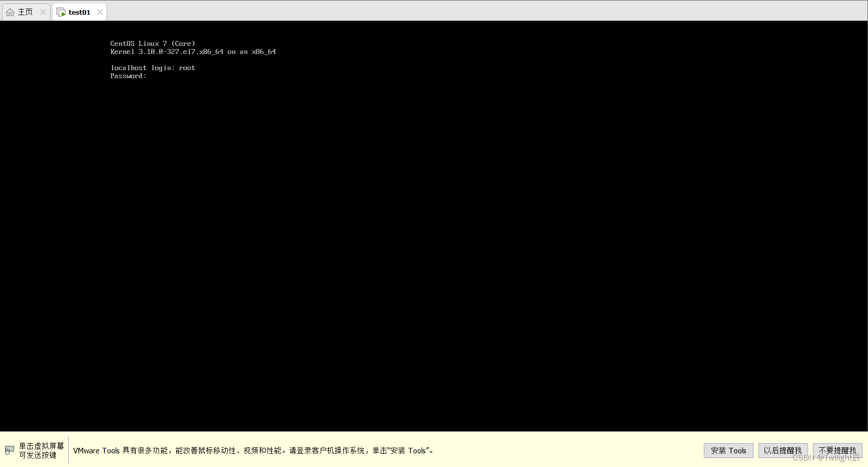
Task: Click the running VM icon on test01 tab
Action: 61,12
